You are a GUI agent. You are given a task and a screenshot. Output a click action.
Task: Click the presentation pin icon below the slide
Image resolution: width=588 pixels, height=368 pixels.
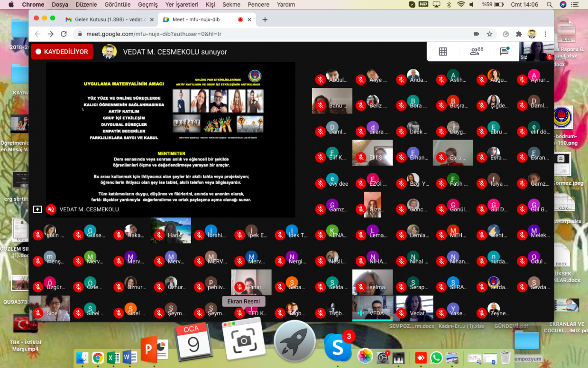[37, 209]
